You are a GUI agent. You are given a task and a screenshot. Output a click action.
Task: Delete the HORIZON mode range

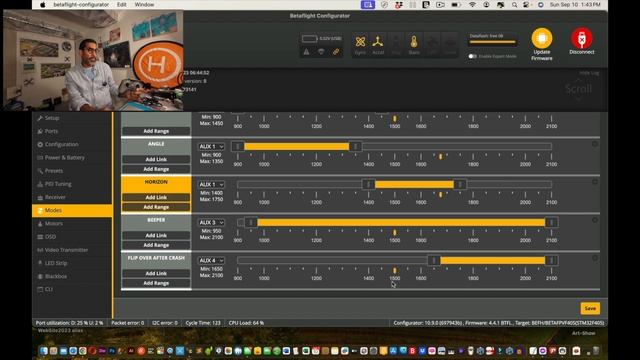[x=595, y=182]
